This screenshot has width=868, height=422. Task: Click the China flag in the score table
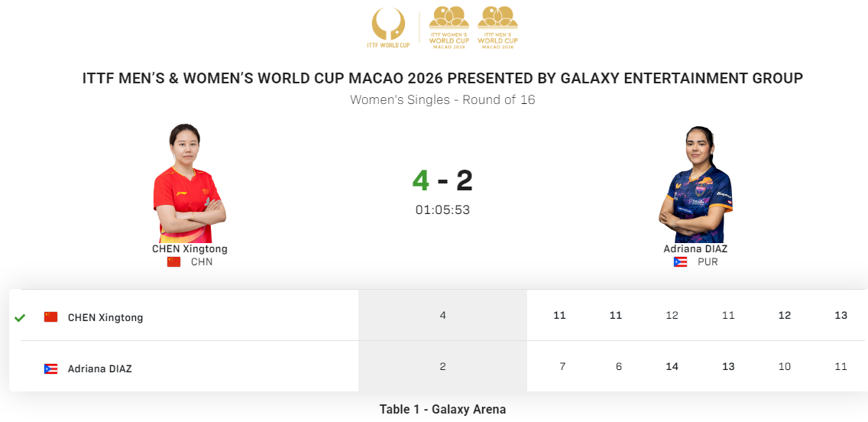coord(51,317)
